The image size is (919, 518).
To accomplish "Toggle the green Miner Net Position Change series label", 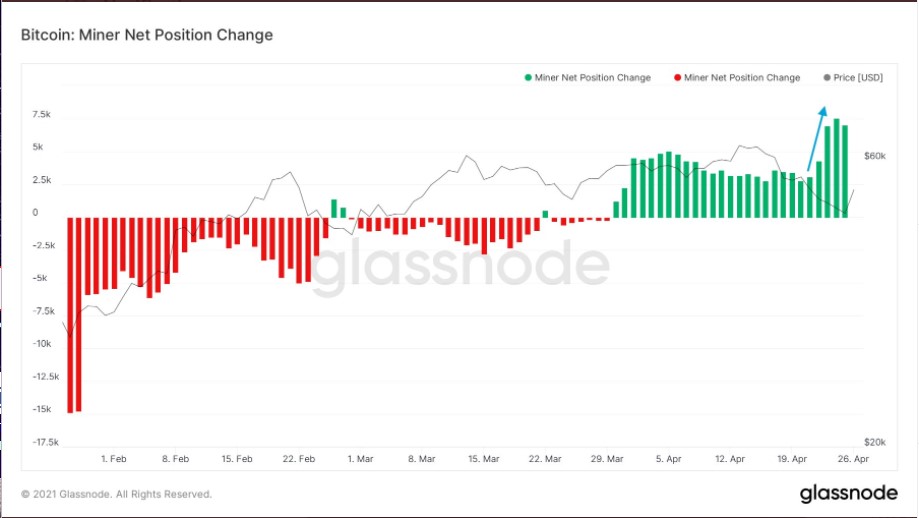I will pos(593,78).
